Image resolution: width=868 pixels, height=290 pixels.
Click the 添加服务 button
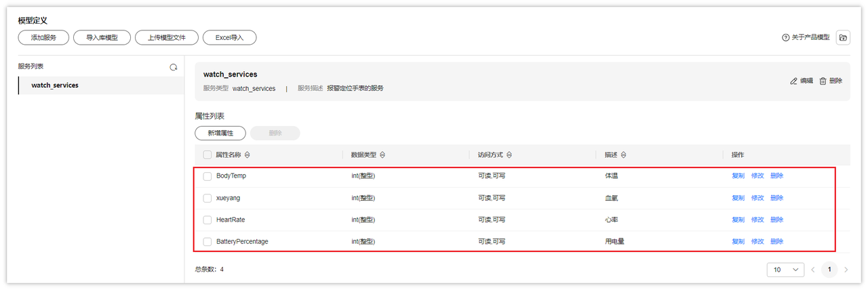(43, 38)
